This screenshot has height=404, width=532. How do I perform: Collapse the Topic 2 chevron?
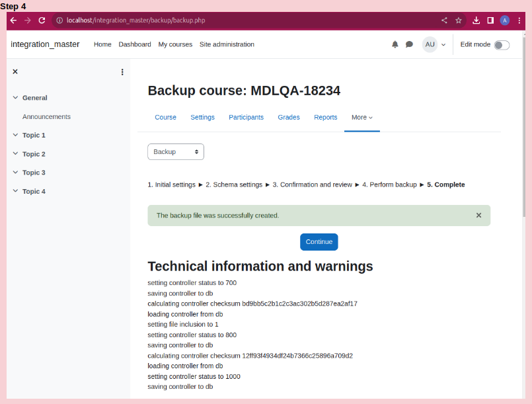15,153
